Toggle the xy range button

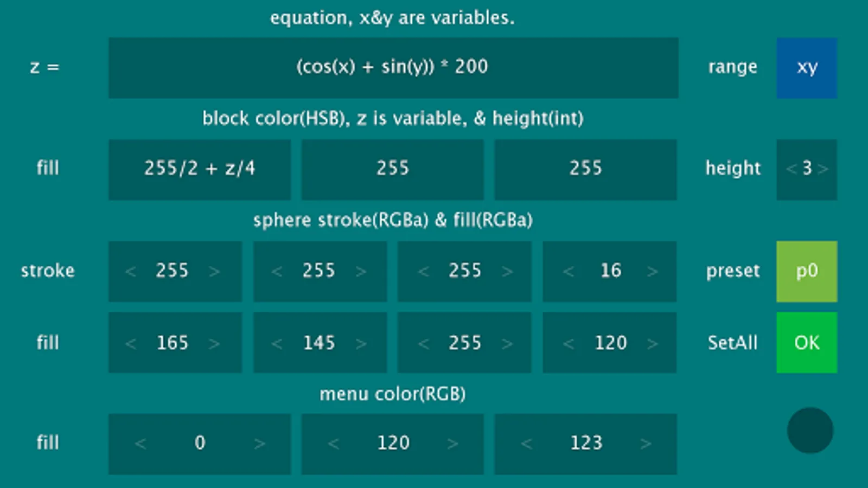[807, 68]
